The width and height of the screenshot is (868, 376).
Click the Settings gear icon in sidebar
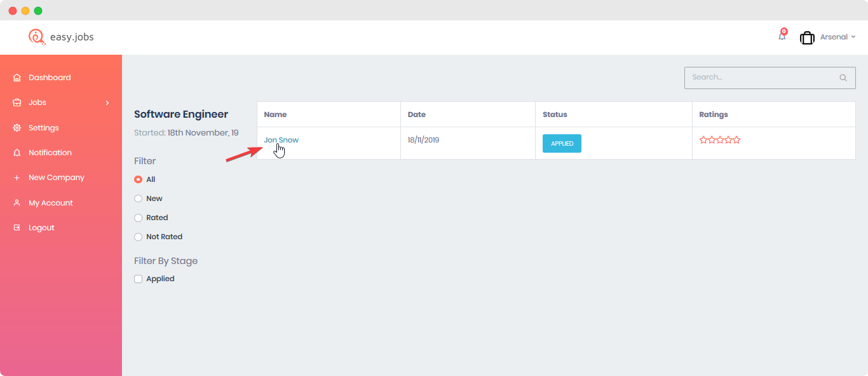tap(17, 128)
